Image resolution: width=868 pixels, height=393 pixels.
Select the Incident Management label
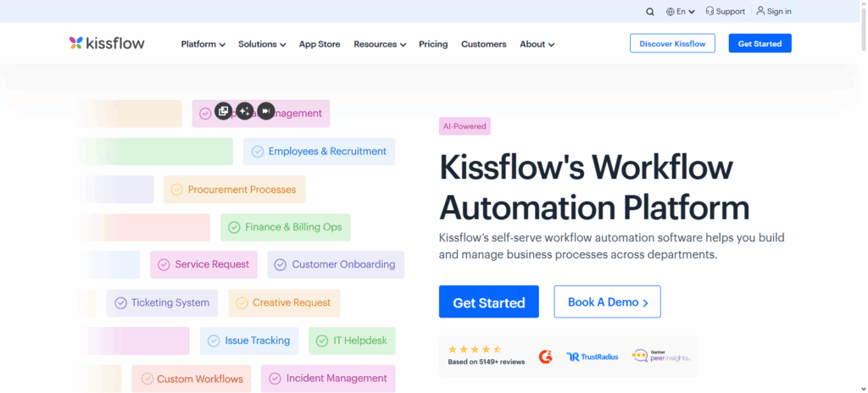click(337, 379)
